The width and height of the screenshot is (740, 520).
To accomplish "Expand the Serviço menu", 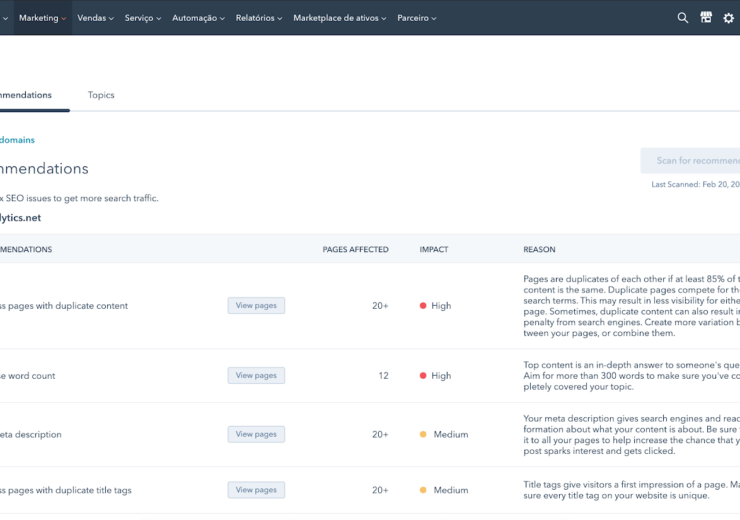I will 143,18.
